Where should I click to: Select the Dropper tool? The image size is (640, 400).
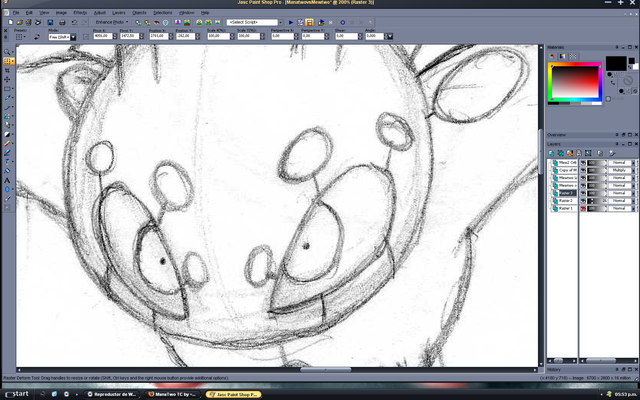tap(8, 97)
